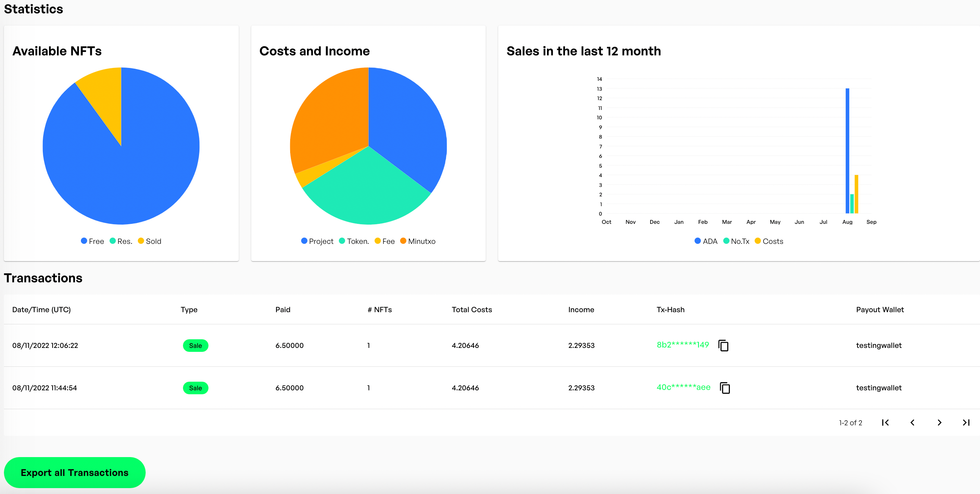The height and width of the screenshot is (494, 980).
Task: Open the 40c******aee tx-hash link
Action: point(684,387)
